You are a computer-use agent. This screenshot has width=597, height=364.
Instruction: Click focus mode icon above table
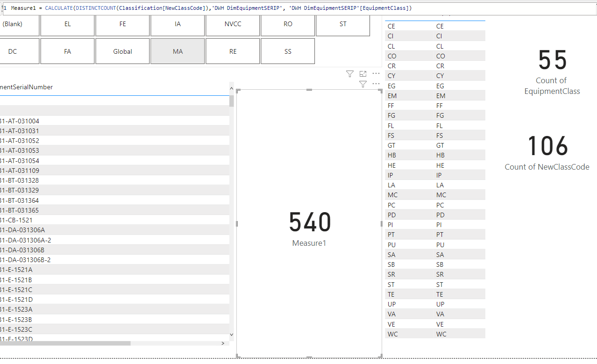pos(363,74)
